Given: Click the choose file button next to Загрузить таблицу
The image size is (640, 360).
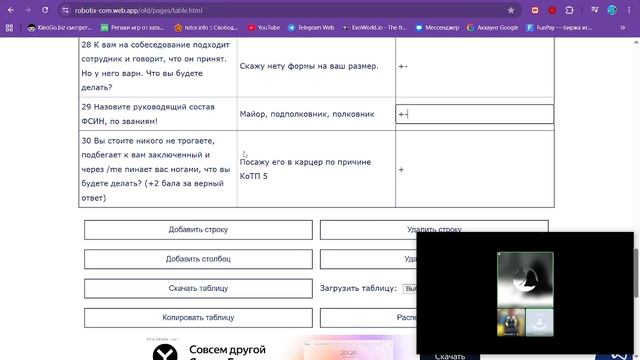Looking at the screenshot, I should coord(409,289).
